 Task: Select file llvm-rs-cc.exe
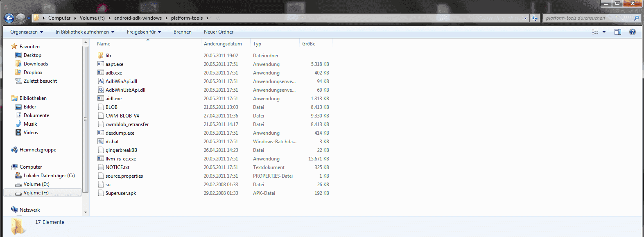(x=121, y=159)
